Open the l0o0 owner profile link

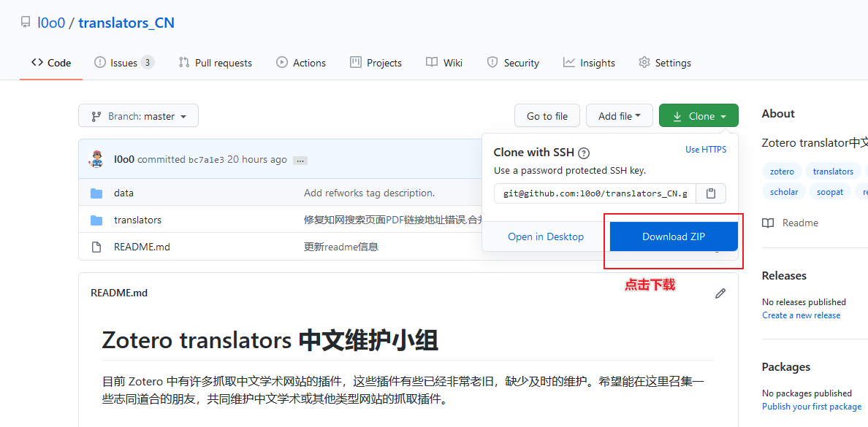coord(51,23)
